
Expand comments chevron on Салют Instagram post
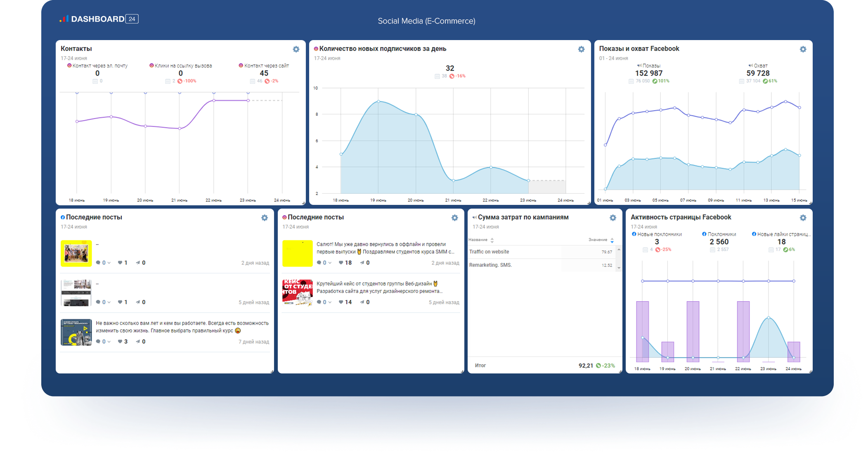click(x=330, y=263)
